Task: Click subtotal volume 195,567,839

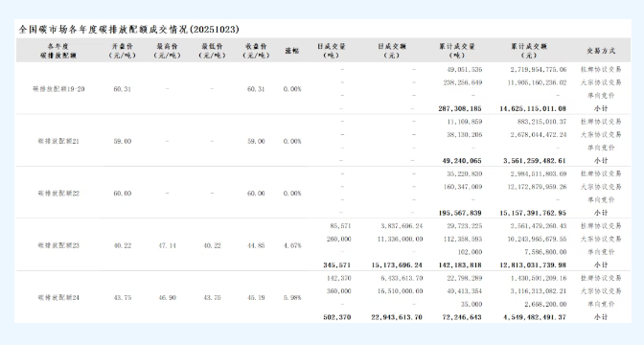Action: pyautogui.click(x=460, y=213)
